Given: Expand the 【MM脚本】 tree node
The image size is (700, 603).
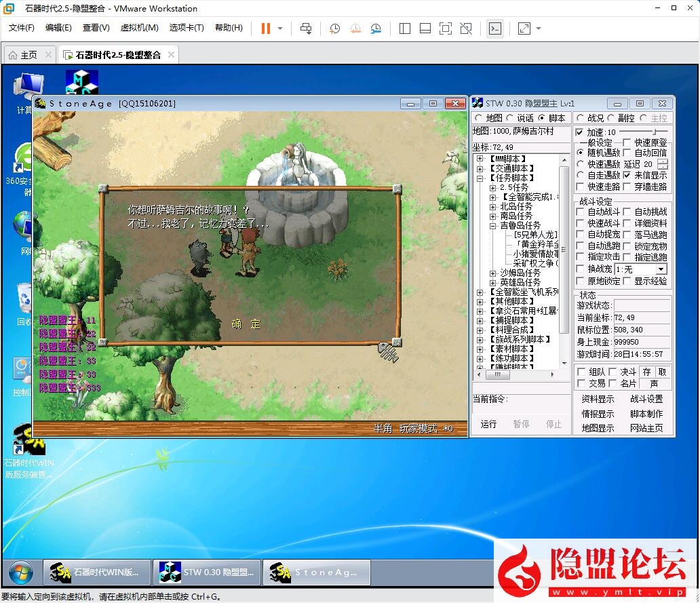Looking at the screenshot, I should (x=479, y=157).
